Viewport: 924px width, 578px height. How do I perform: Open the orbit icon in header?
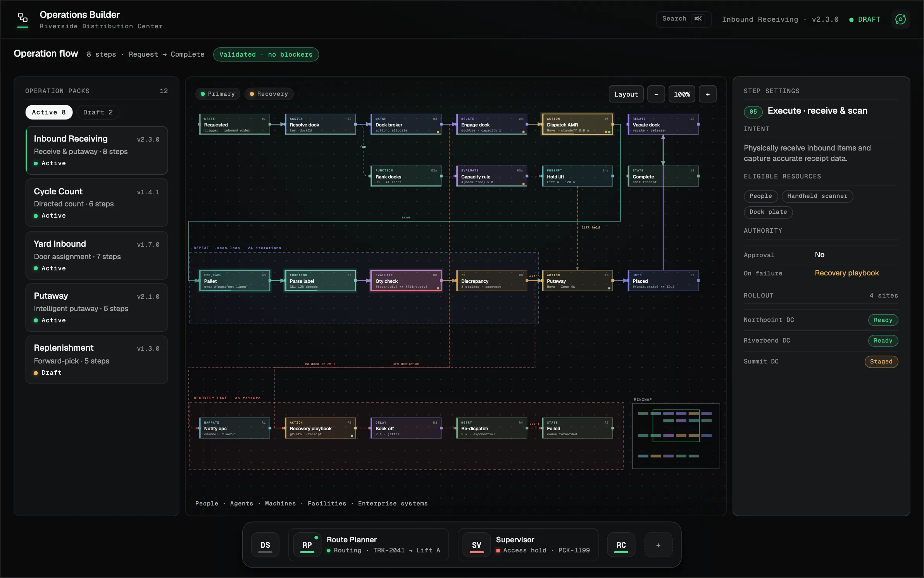click(900, 19)
